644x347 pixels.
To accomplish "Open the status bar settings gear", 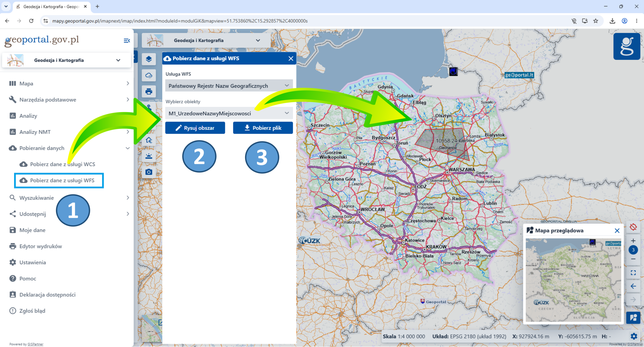I will [634, 336].
